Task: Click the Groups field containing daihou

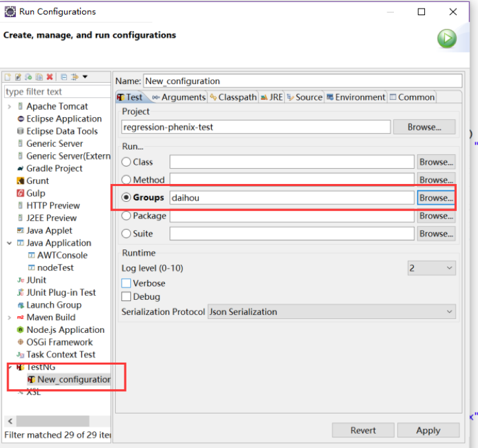Action: pyautogui.click(x=292, y=198)
